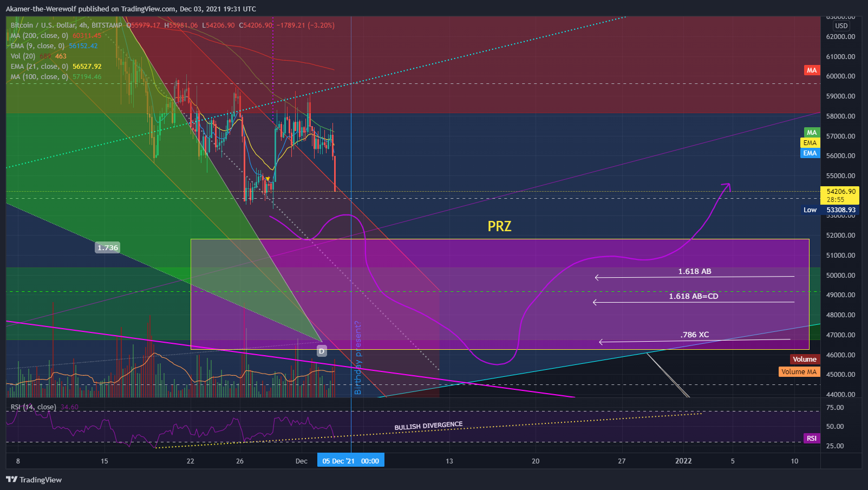The height and width of the screenshot is (490, 868).
Task: Click the purple RSI scale tag
Action: tap(811, 439)
